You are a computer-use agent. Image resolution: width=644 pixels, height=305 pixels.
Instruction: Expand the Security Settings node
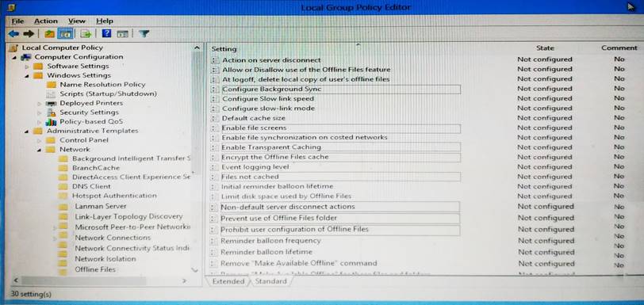40,112
